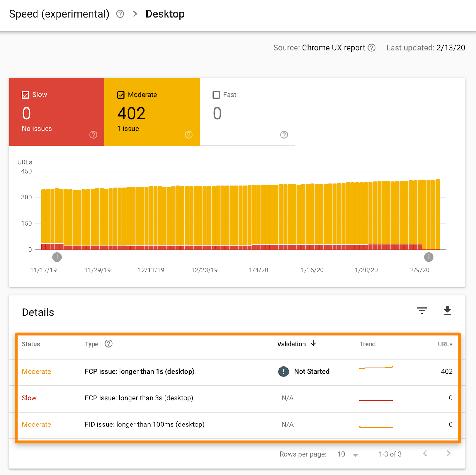
Task: Open the filter icon in Details panel
Action: pyautogui.click(x=422, y=311)
